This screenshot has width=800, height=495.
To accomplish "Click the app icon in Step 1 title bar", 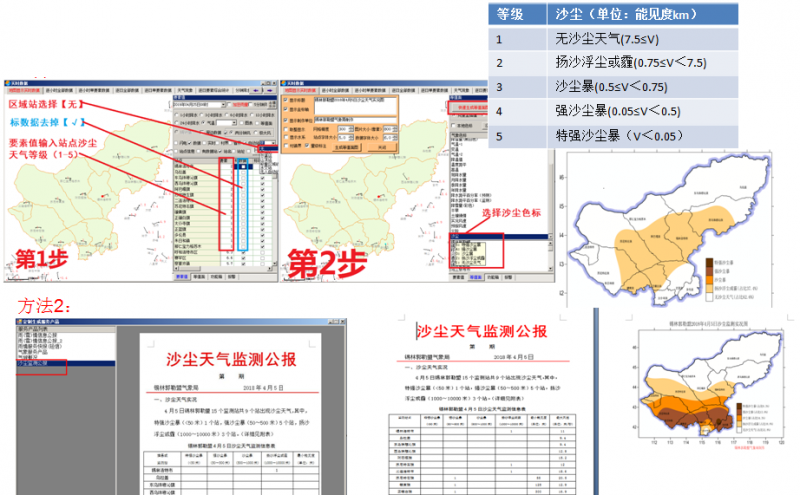I will (8, 81).
